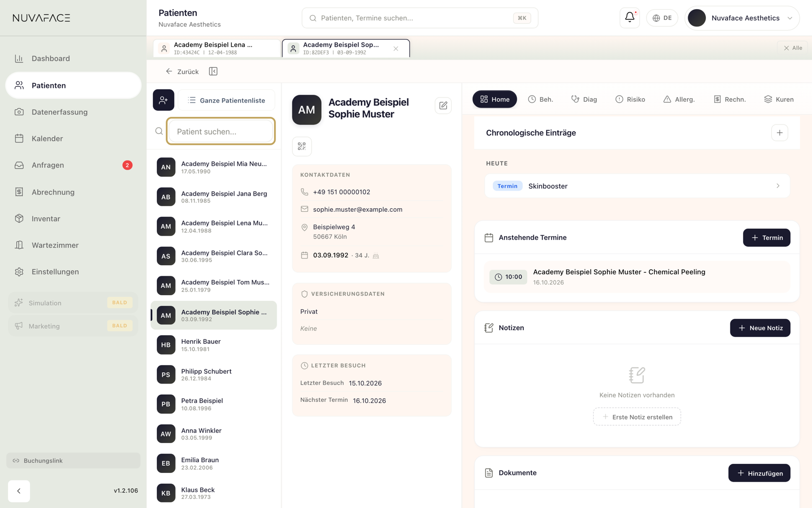Screen dimensions: 812x508
Task: Open Anfragen with 2 pending
Action: pyautogui.click(x=74, y=165)
